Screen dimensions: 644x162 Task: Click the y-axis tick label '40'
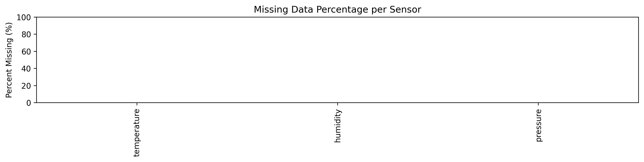(26, 69)
